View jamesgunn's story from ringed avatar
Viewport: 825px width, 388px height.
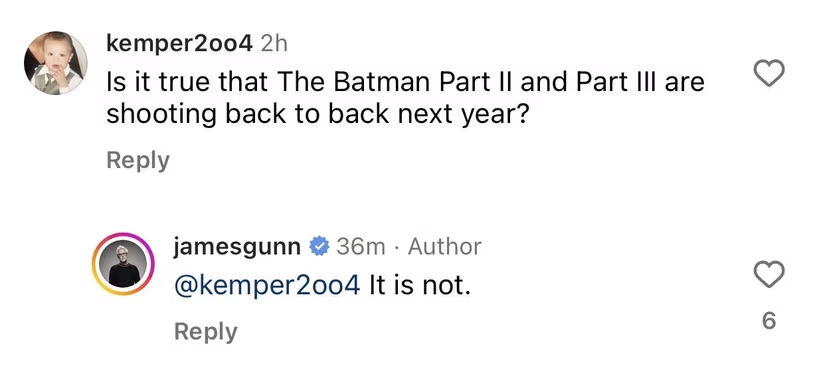pos(124,264)
